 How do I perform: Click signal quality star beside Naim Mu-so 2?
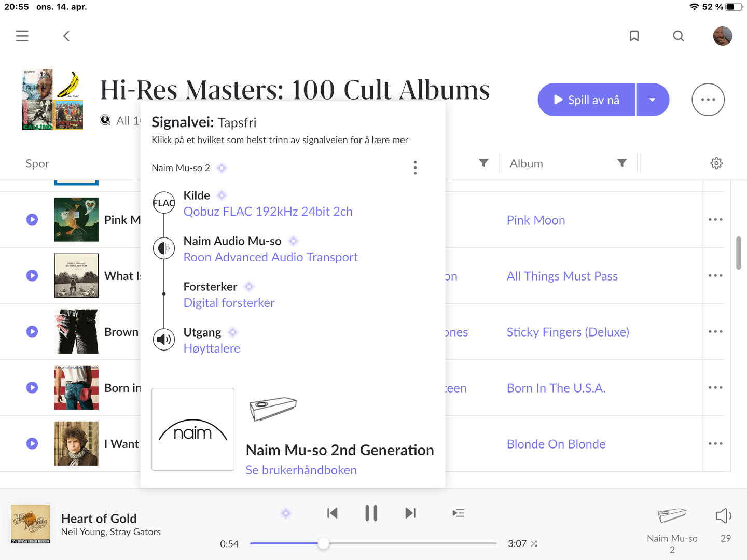click(x=222, y=168)
